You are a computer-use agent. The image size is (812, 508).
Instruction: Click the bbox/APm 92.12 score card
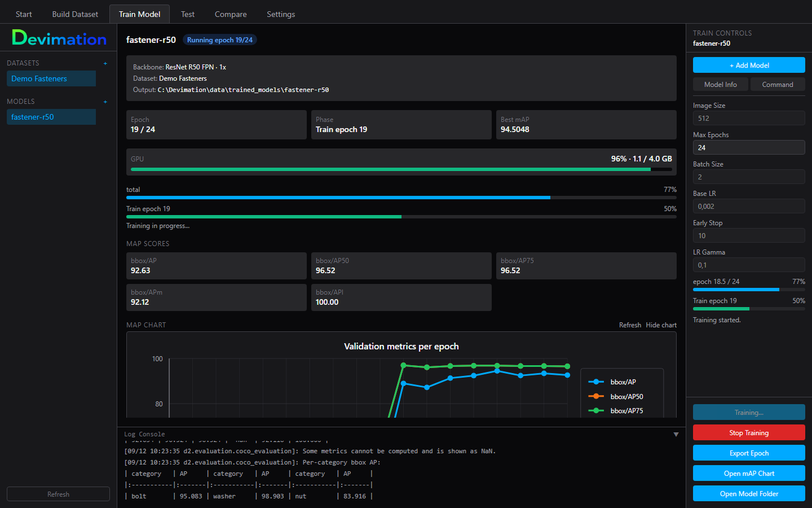216,297
